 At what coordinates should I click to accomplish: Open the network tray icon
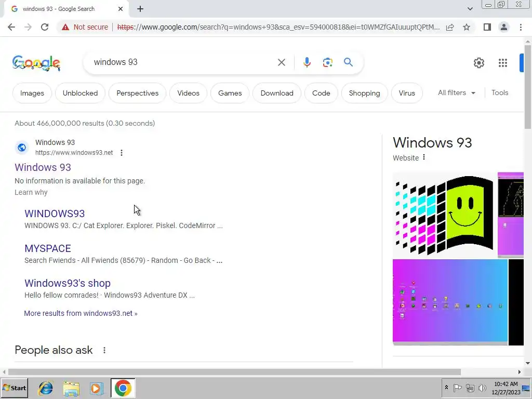tap(470, 388)
